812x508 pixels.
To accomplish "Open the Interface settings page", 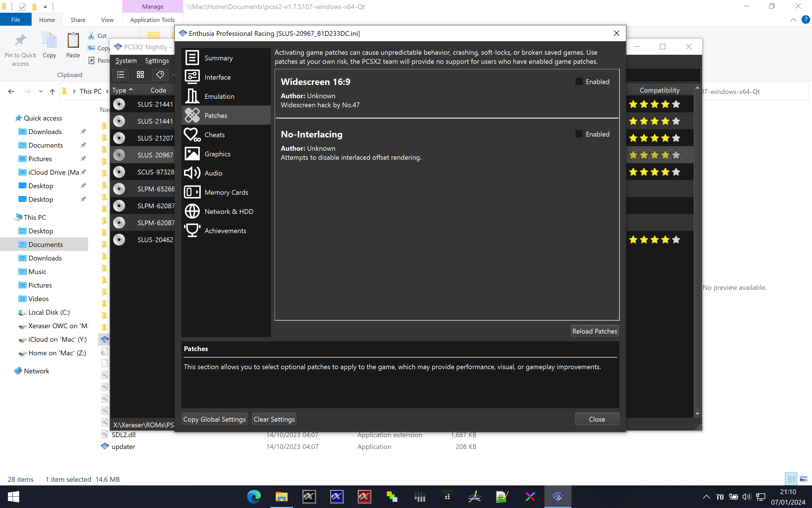I will (x=226, y=77).
